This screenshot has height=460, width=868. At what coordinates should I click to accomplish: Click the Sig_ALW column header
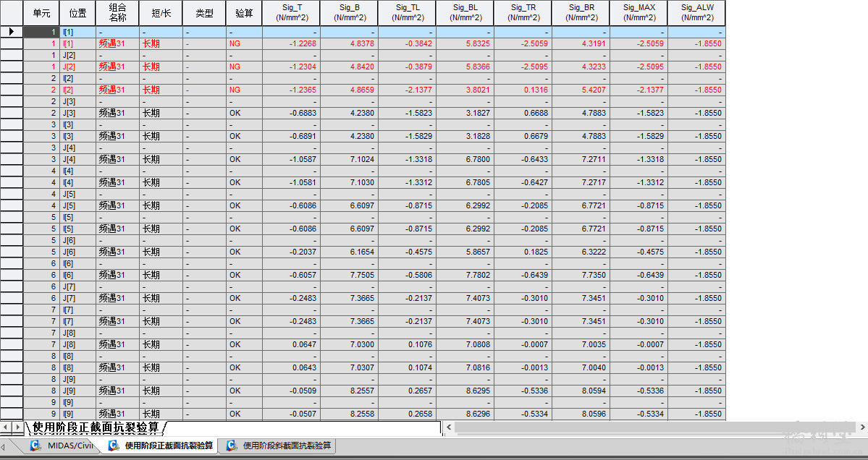click(696, 13)
